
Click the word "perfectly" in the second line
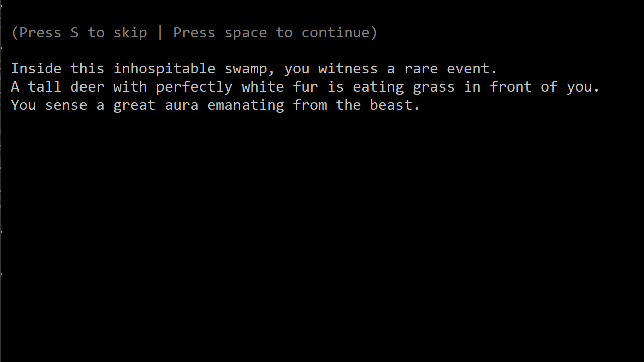[x=194, y=87]
